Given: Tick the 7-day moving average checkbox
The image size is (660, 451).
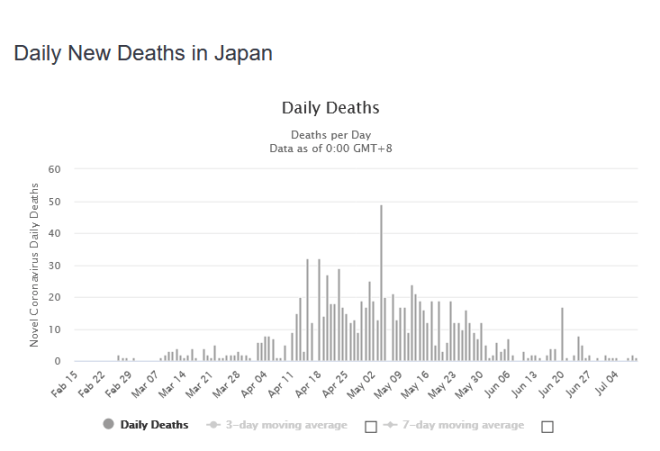Looking at the screenshot, I should pyautogui.click(x=546, y=426).
